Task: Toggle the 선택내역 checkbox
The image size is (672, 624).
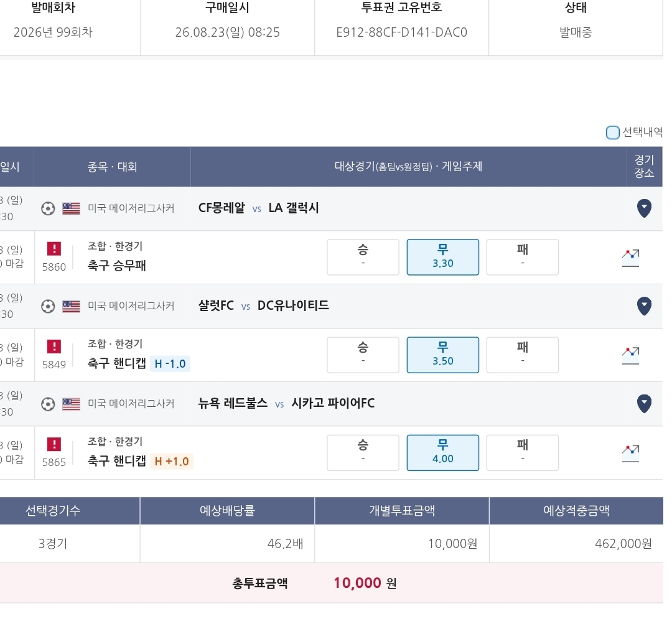Action: pyautogui.click(x=613, y=133)
